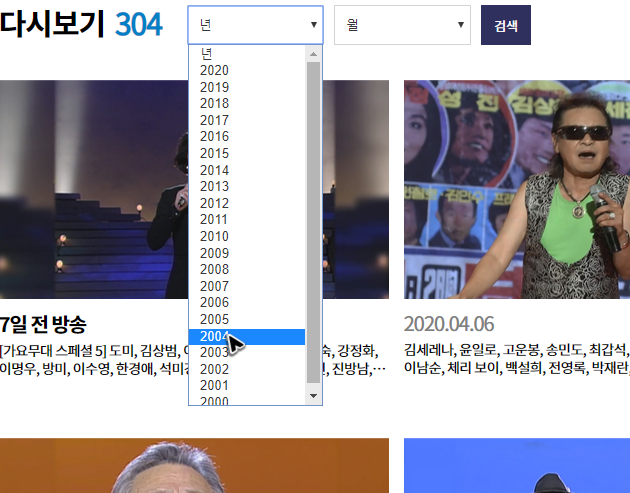
Task: Click the year list scrollbar thumb
Action: pos(313,222)
